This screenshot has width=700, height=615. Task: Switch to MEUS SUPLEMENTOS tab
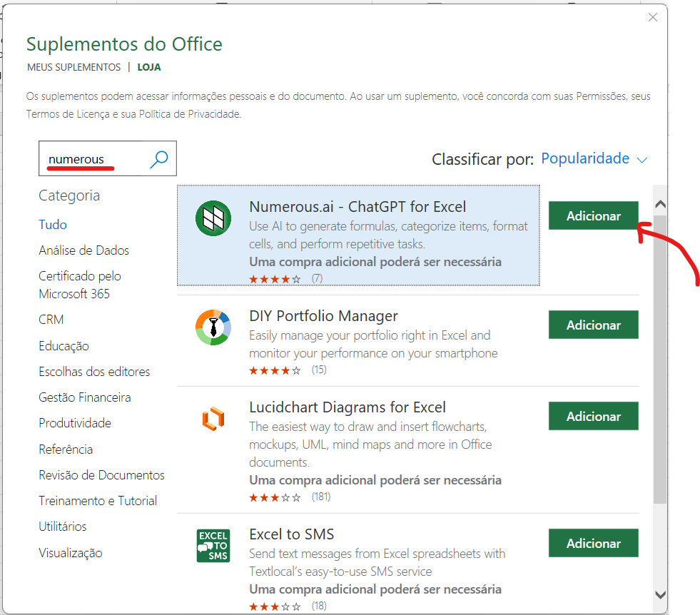[x=73, y=66]
